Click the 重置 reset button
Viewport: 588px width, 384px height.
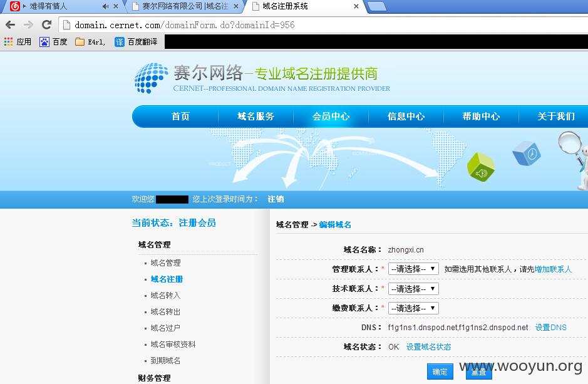(478, 371)
